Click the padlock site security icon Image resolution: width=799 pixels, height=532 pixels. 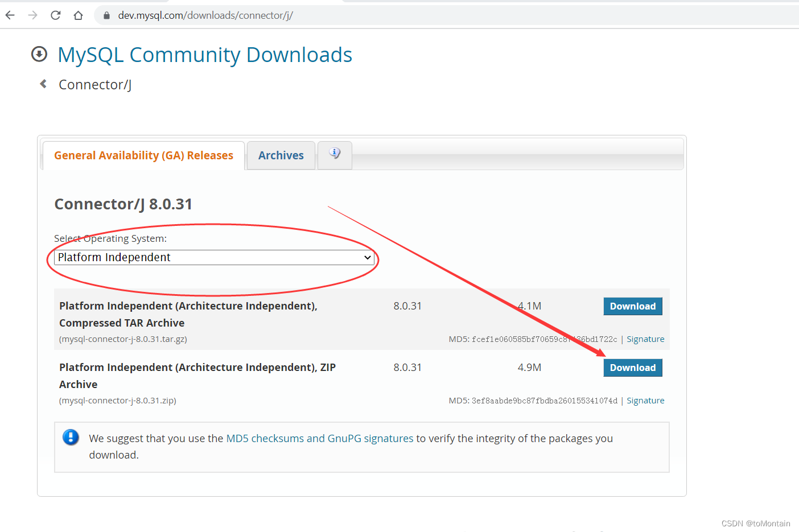[x=106, y=15]
